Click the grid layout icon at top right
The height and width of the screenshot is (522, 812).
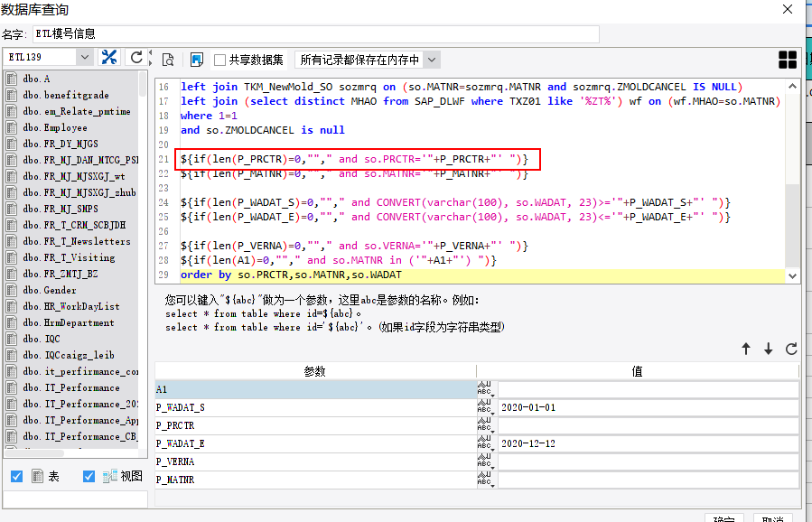click(788, 60)
